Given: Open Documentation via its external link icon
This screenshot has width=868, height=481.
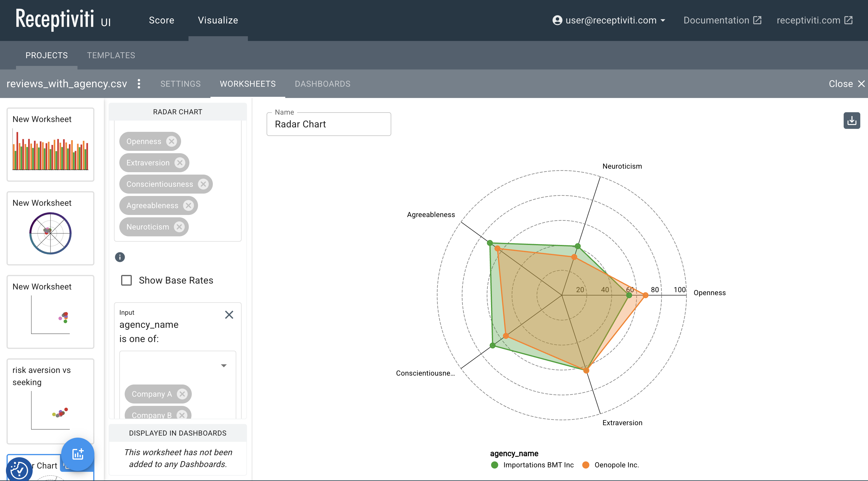Looking at the screenshot, I should click(758, 20).
